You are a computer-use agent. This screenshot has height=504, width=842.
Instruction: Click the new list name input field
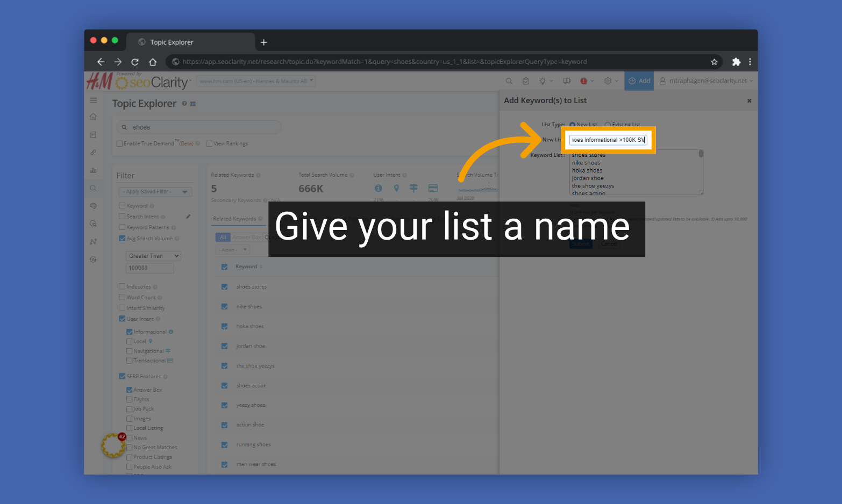click(608, 139)
